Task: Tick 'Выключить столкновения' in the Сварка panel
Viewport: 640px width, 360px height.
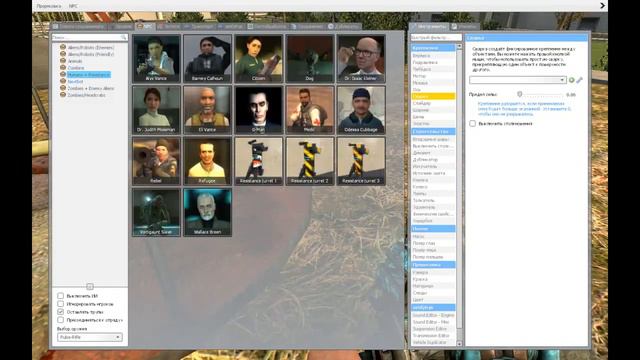Action: [472, 123]
